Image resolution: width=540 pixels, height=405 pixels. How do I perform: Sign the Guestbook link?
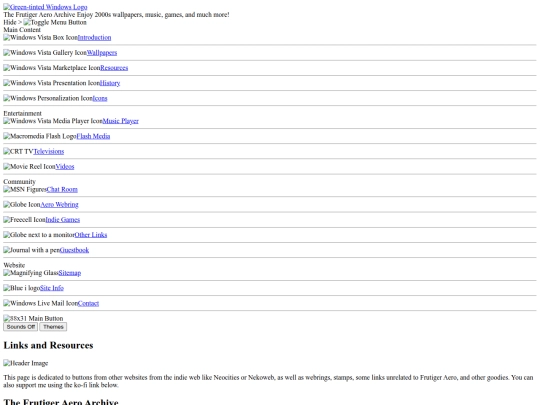tap(74, 250)
